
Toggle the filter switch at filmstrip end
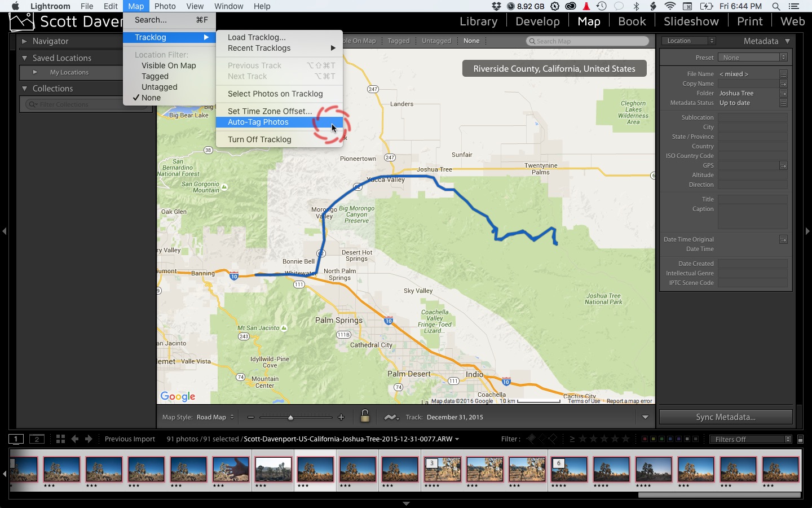tap(800, 439)
